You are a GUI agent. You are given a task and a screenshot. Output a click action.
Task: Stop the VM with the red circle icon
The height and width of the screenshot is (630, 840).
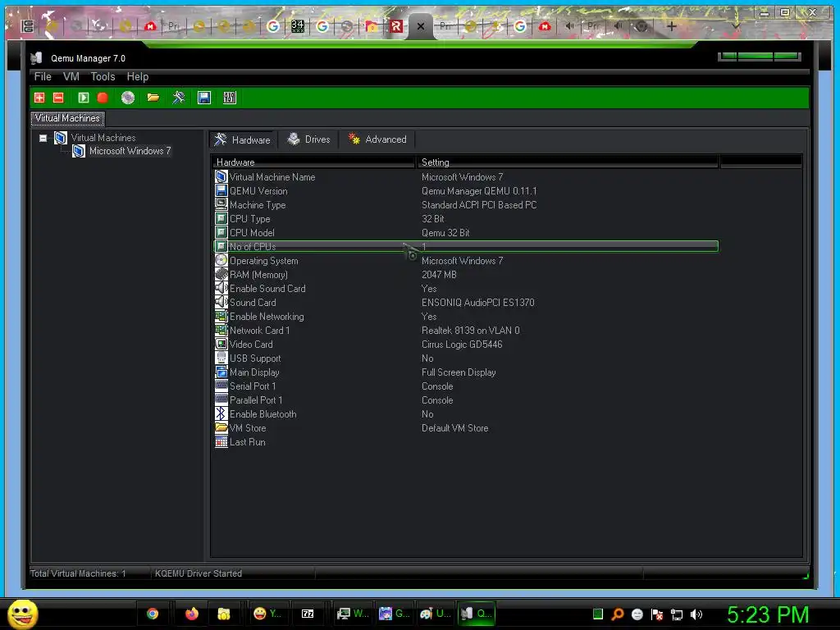[103, 98]
